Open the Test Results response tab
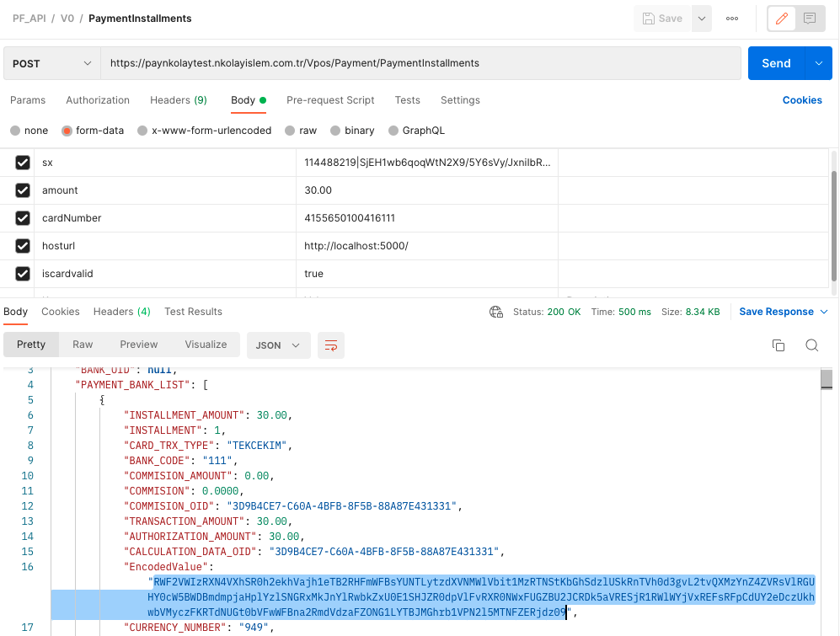Screen dimensions: 840x636 [193, 312]
